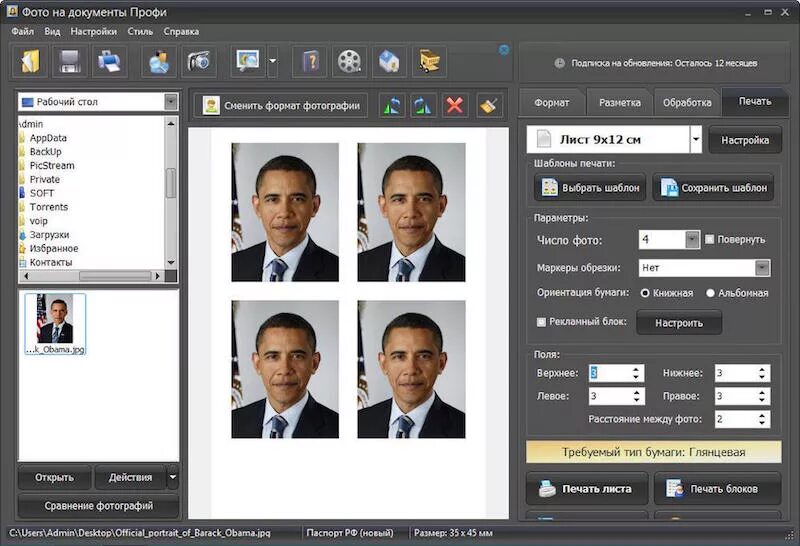Adjust the Верхнее margin stepper arrows

[x=636, y=373]
